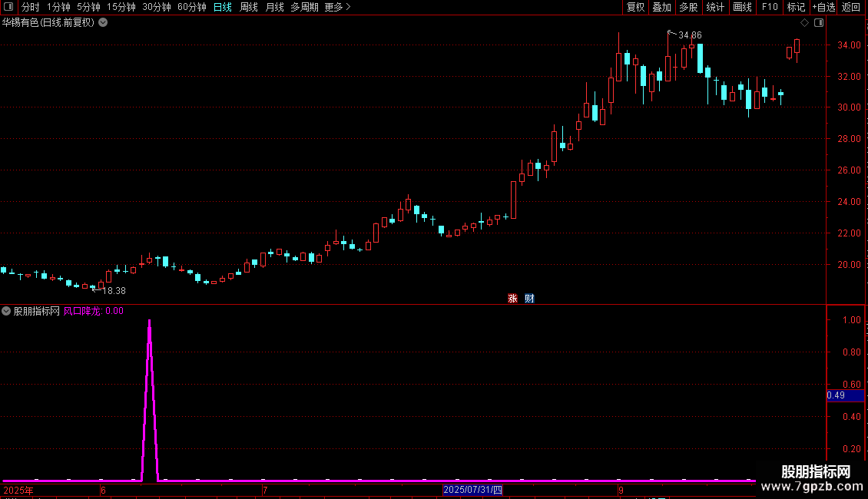The height and width of the screenshot is (499, 868).
Task: Select the 30分钟 period
Action: (157, 7)
